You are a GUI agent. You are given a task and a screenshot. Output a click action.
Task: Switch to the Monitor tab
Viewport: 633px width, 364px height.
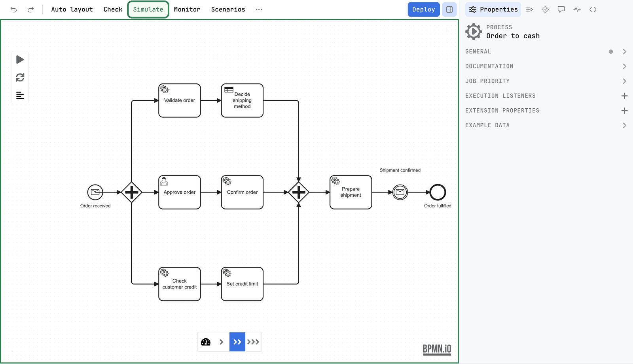(187, 9)
